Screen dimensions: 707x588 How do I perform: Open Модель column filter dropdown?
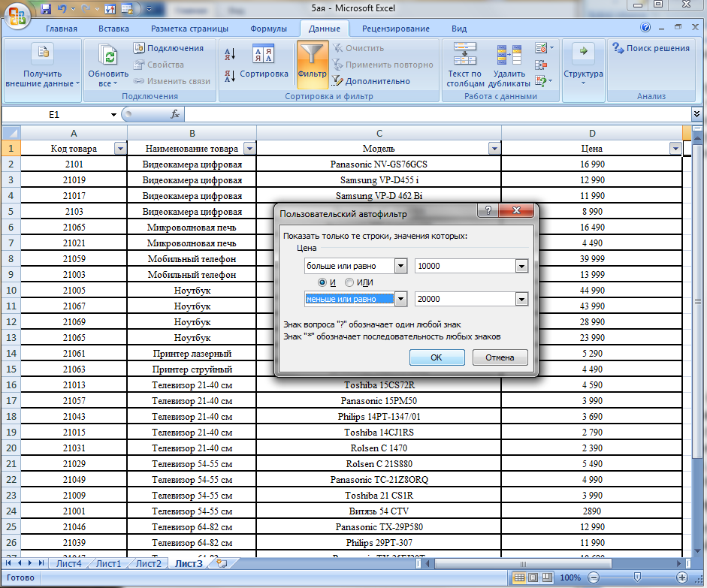point(494,148)
